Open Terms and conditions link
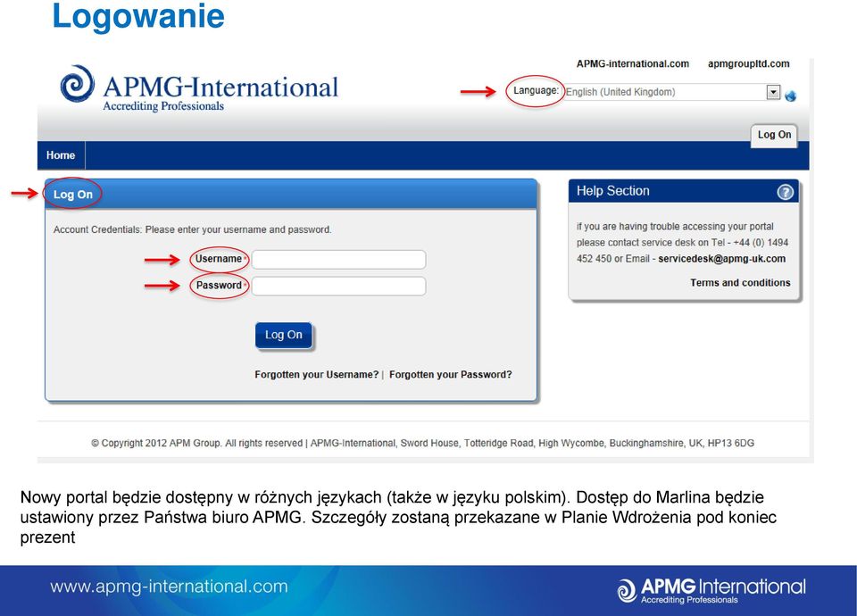857x616 pixels. pos(740,283)
